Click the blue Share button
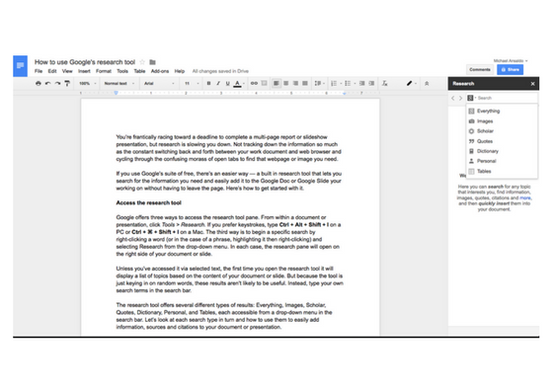The image size is (553, 392). click(x=510, y=70)
